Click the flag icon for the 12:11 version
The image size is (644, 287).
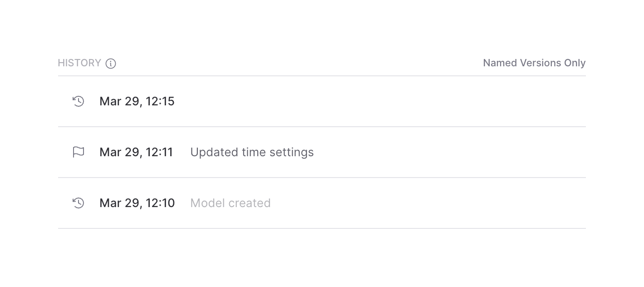tap(79, 152)
